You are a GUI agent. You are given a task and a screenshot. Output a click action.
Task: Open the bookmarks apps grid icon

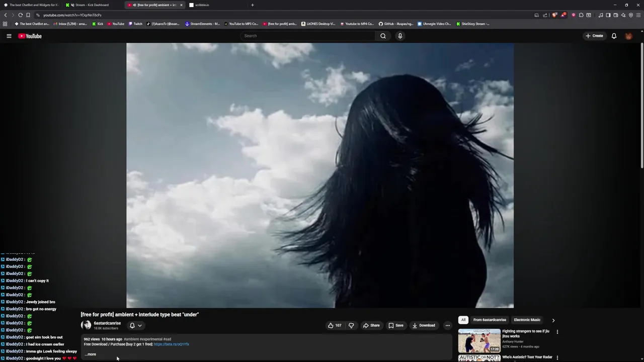5,24
